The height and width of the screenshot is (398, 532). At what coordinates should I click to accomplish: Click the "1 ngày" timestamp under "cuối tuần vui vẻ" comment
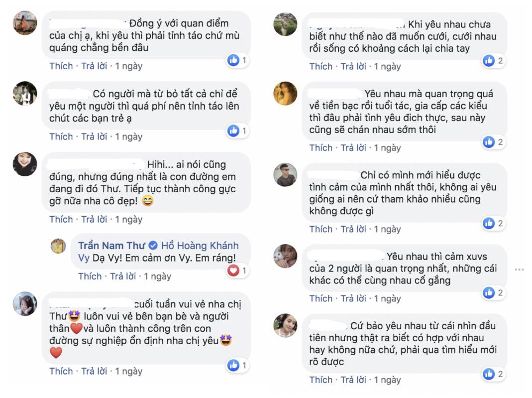(x=129, y=371)
